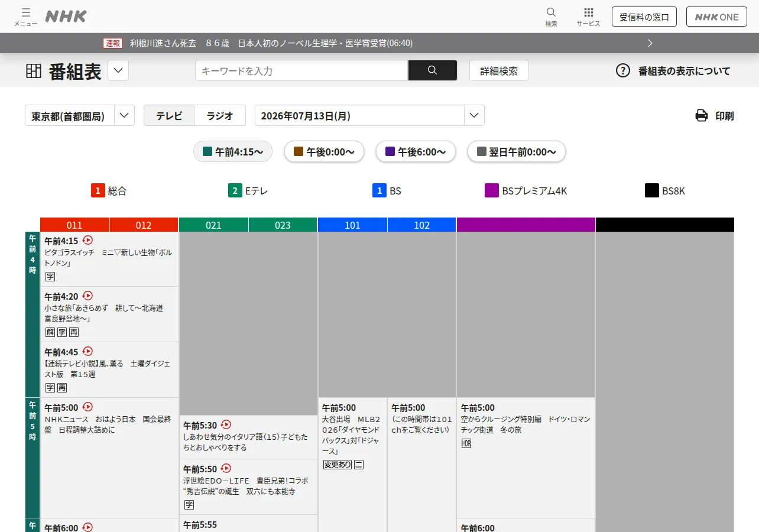Jump to 午後6:00〜 time block

coord(416,151)
